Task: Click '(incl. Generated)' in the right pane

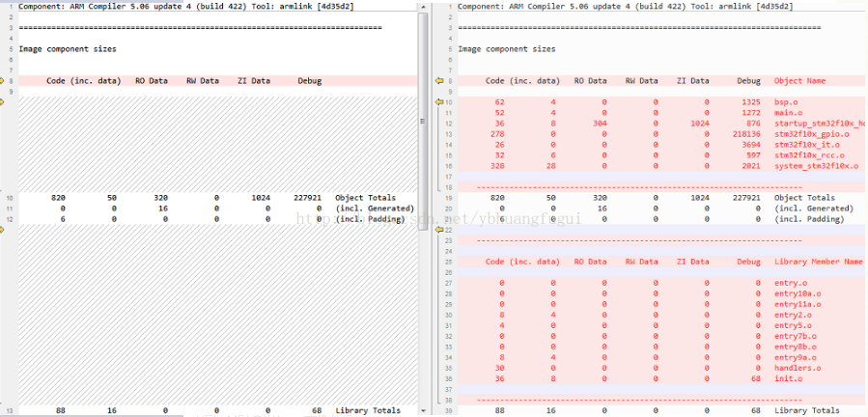Action: click(814, 208)
